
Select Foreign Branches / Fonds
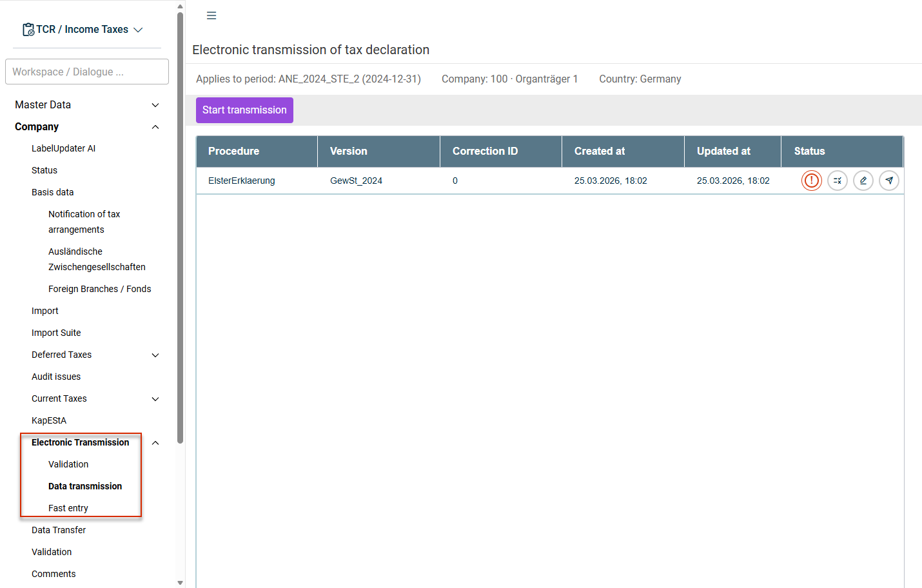[x=100, y=289]
